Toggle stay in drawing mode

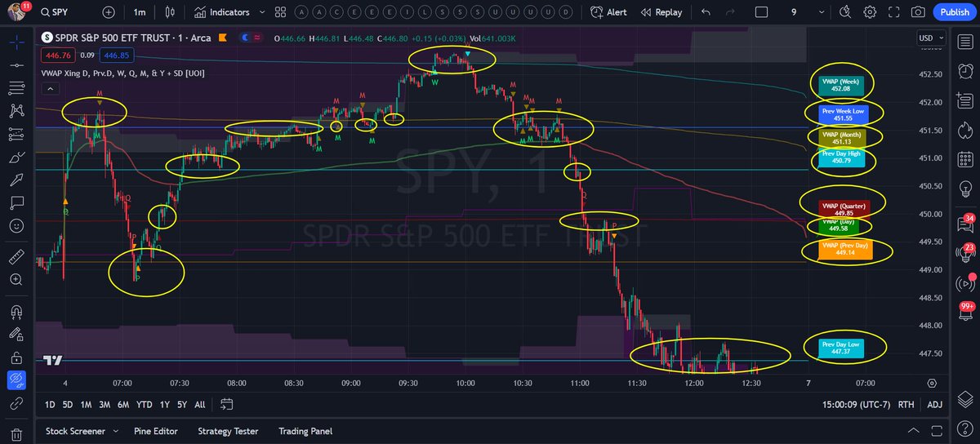pyautogui.click(x=16, y=334)
